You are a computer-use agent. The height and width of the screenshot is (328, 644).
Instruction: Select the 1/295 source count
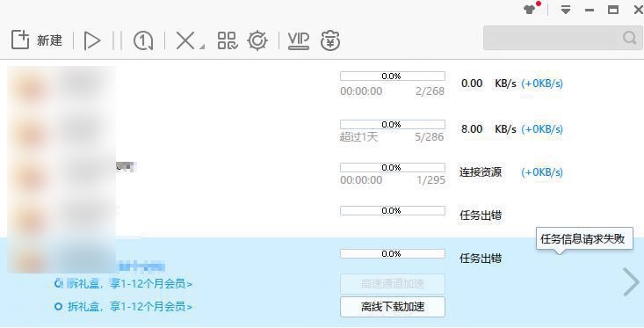431,180
